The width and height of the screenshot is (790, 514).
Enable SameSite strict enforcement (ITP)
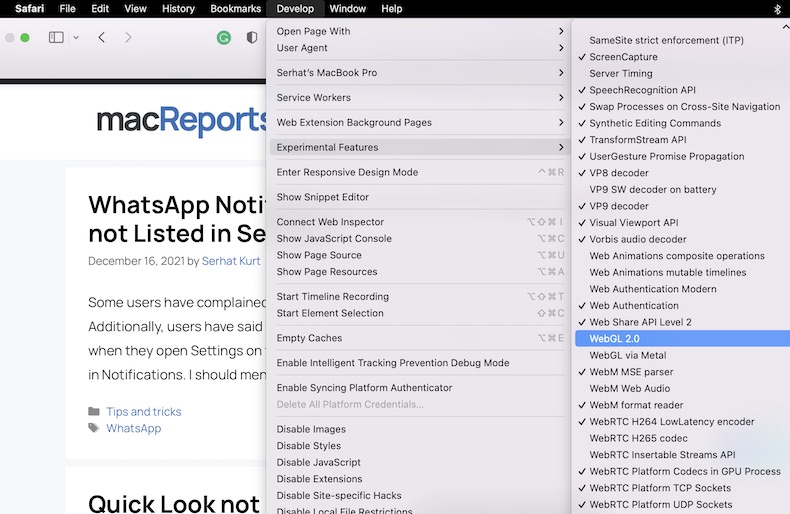point(682,40)
